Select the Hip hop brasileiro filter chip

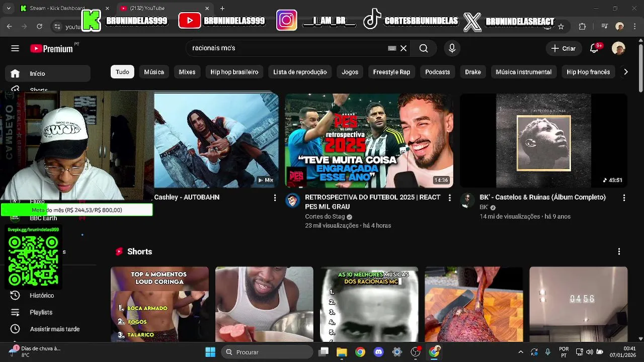tap(234, 72)
